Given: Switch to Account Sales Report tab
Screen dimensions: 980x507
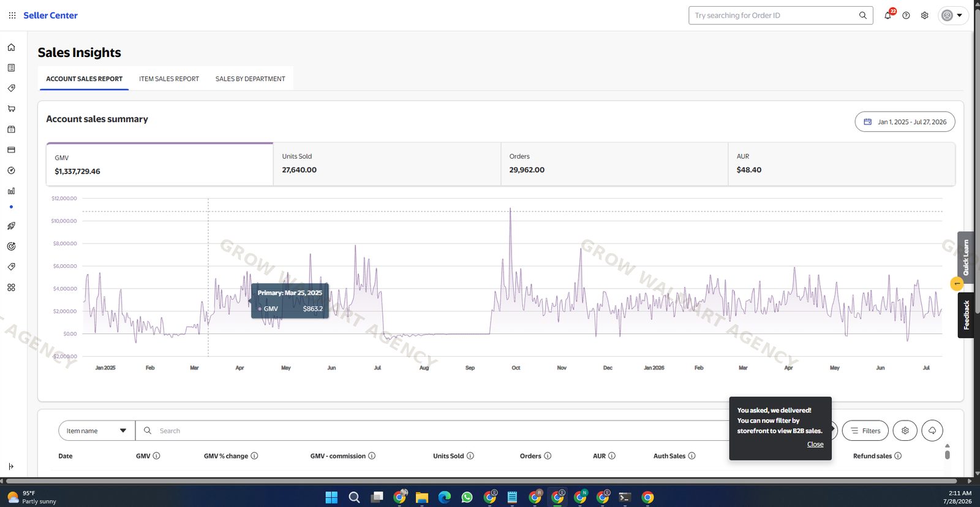Looking at the screenshot, I should (x=85, y=79).
